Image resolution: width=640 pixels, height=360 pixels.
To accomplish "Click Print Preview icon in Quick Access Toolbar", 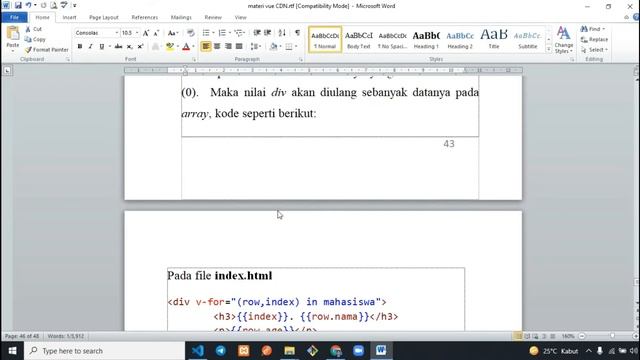I will [x=53, y=5].
